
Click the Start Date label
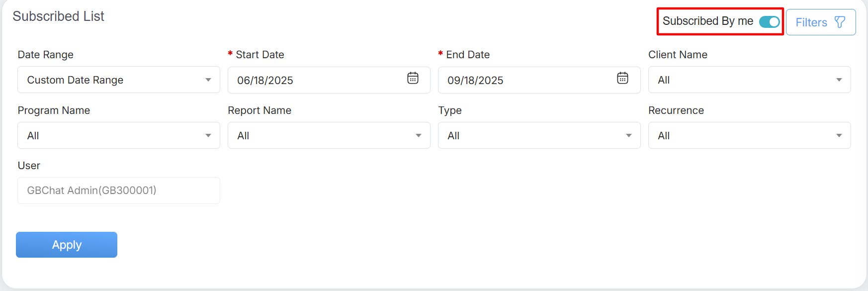[x=260, y=55]
